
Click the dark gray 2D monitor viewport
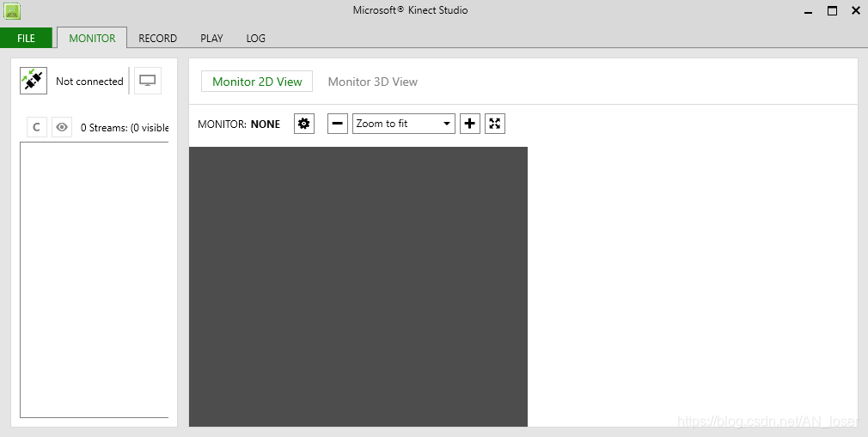(x=358, y=287)
